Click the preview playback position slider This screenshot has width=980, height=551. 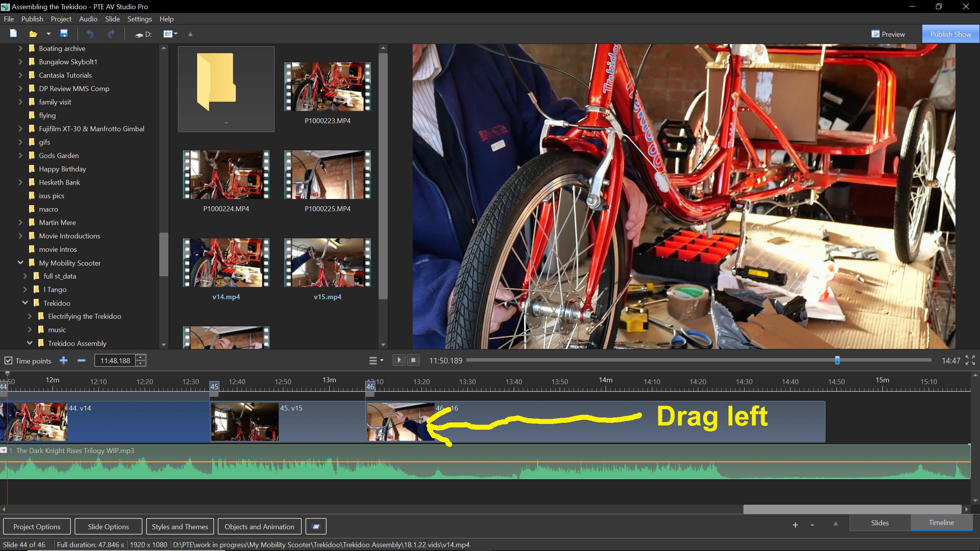click(x=837, y=360)
